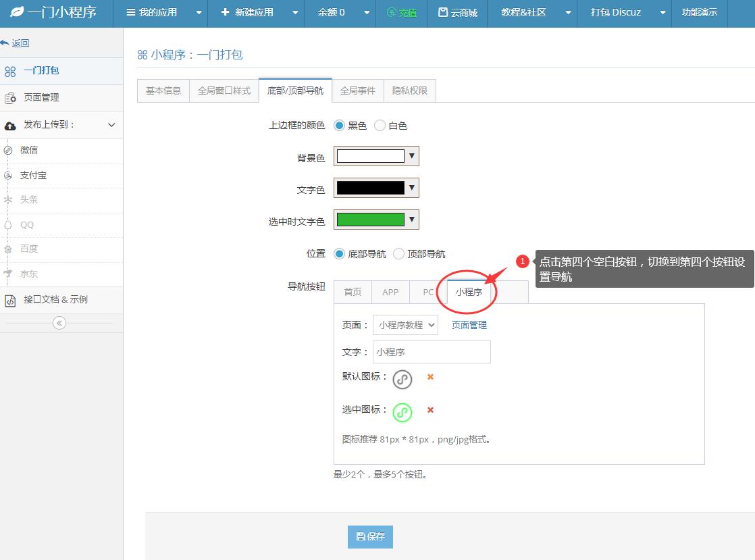Click the 文字 input field containing 小程序
755x560 pixels.
[432, 352]
